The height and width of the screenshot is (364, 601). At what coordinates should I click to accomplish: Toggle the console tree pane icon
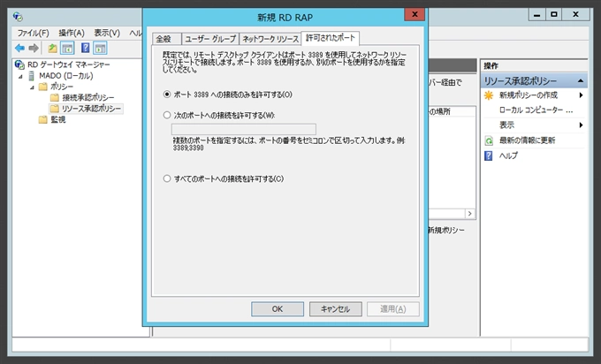click(67, 49)
